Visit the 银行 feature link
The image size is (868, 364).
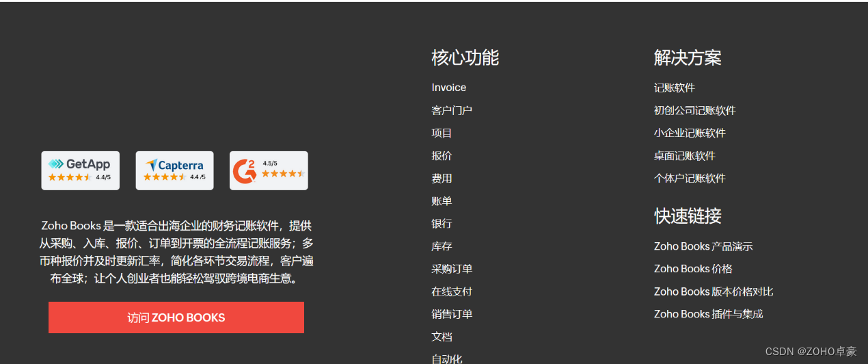442,223
